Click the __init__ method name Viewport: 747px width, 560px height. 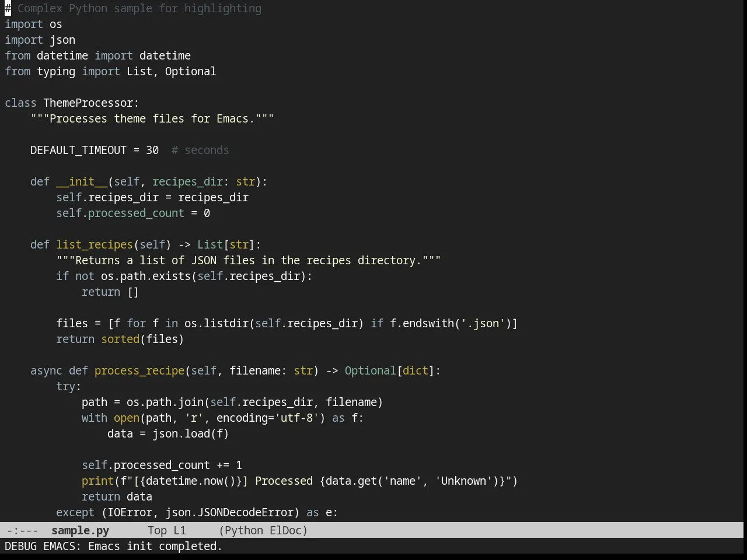(82, 182)
